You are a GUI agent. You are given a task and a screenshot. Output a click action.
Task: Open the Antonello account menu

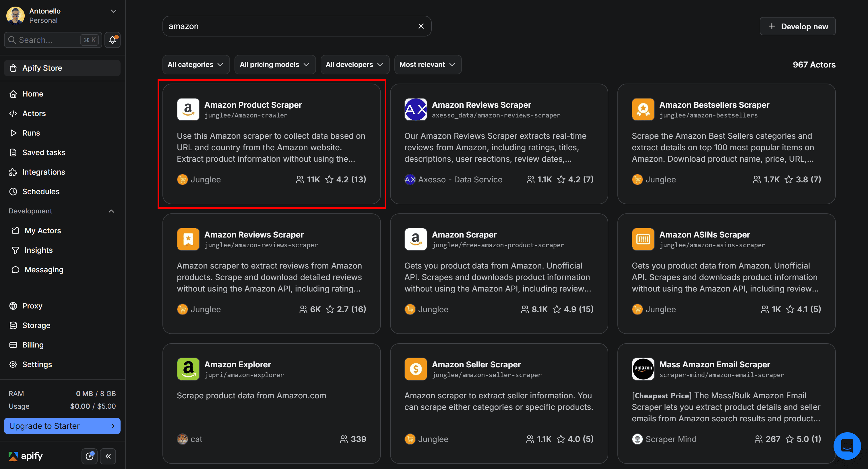[x=113, y=11]
